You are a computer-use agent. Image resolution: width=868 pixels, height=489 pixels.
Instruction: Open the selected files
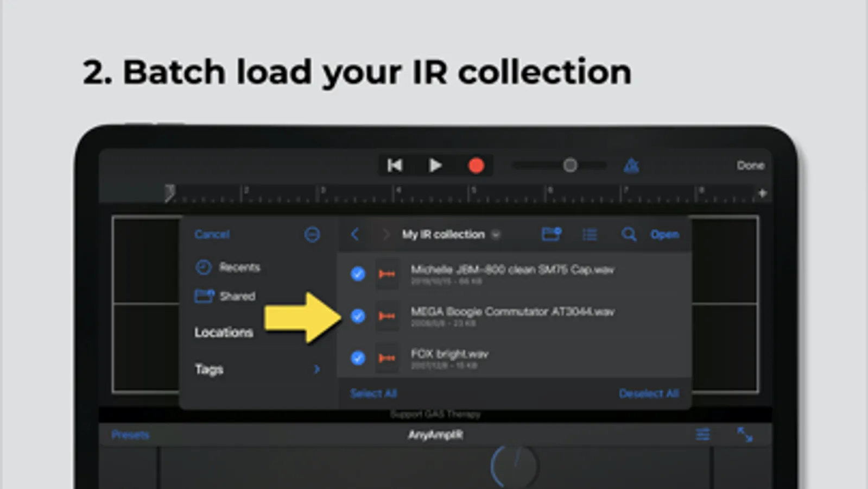(x=664, y=234)
